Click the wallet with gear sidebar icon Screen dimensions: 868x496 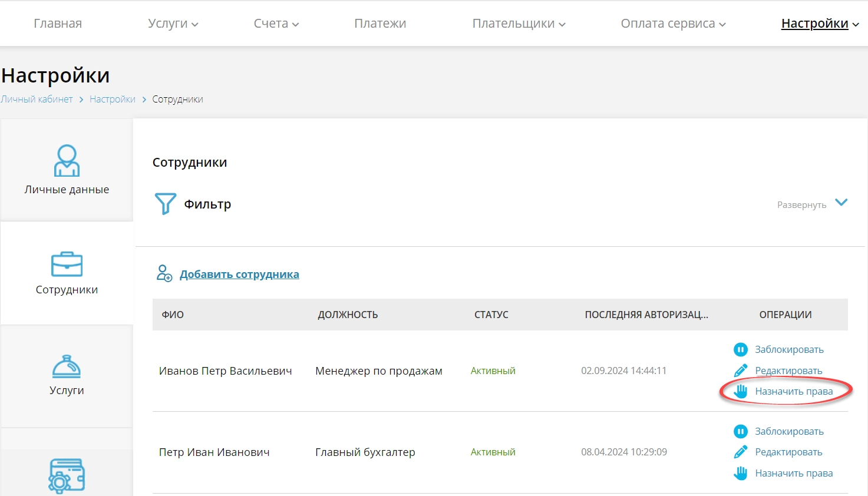(67, 475)
